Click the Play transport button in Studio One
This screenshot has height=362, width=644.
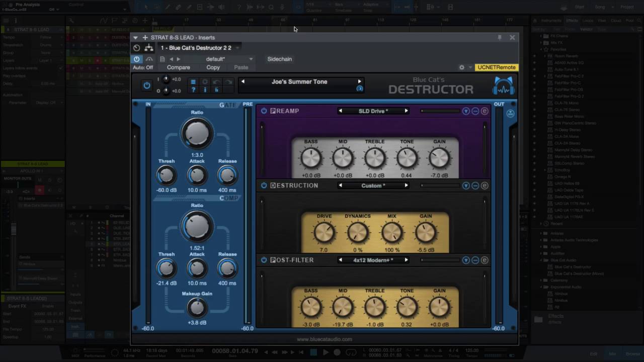point(325,352)
